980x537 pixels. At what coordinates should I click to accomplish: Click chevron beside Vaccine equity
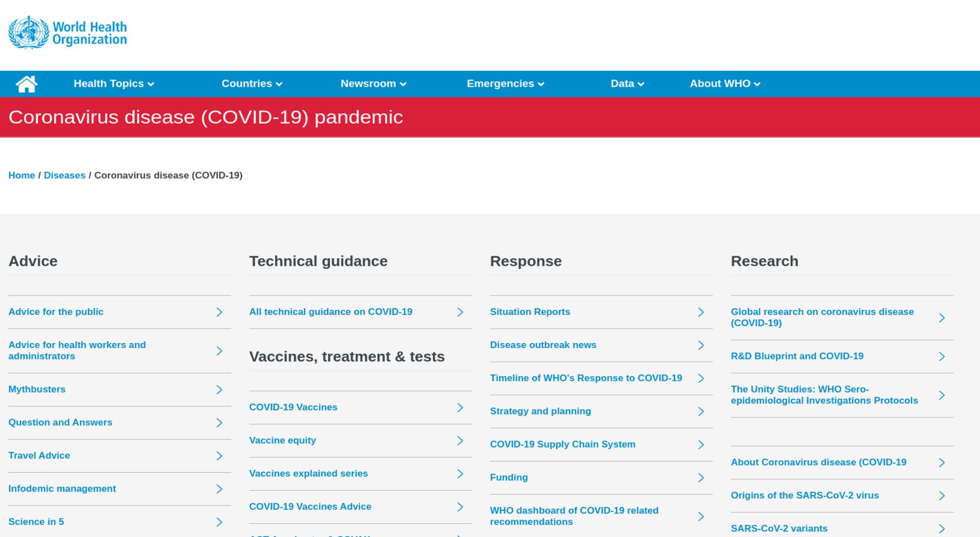pyautogui.click(x=460, y=441)
